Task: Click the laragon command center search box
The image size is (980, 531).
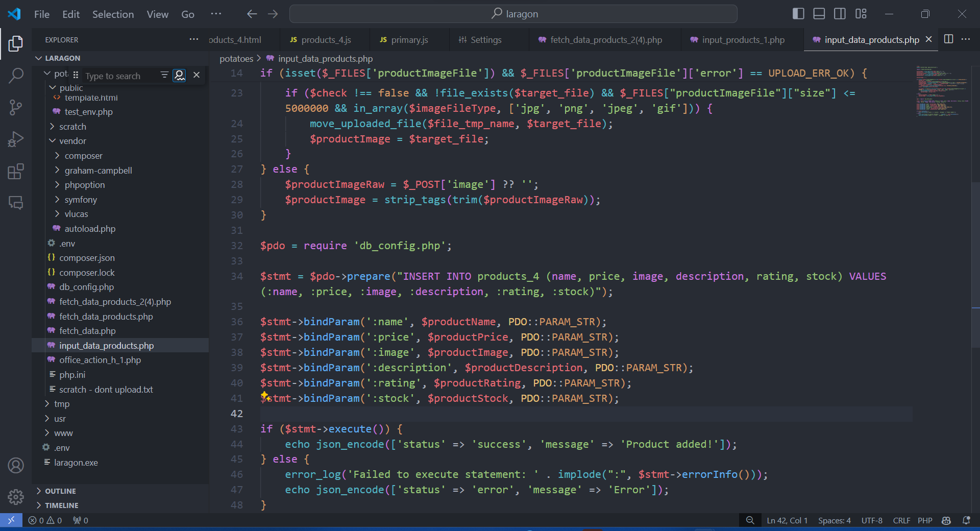Action: (513, 14)
